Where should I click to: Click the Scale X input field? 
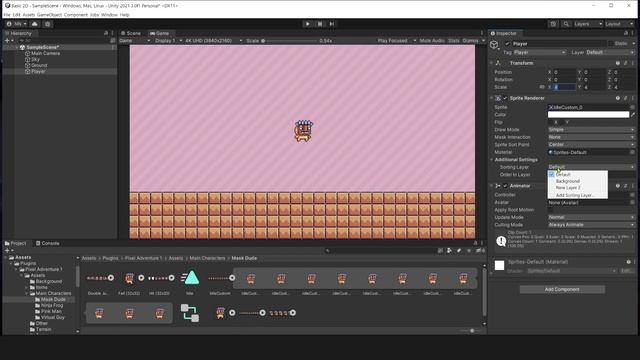tap(564, 87)
